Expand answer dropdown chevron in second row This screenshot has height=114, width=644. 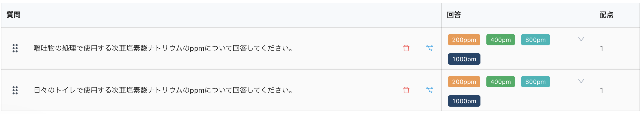tap(581, 81)
